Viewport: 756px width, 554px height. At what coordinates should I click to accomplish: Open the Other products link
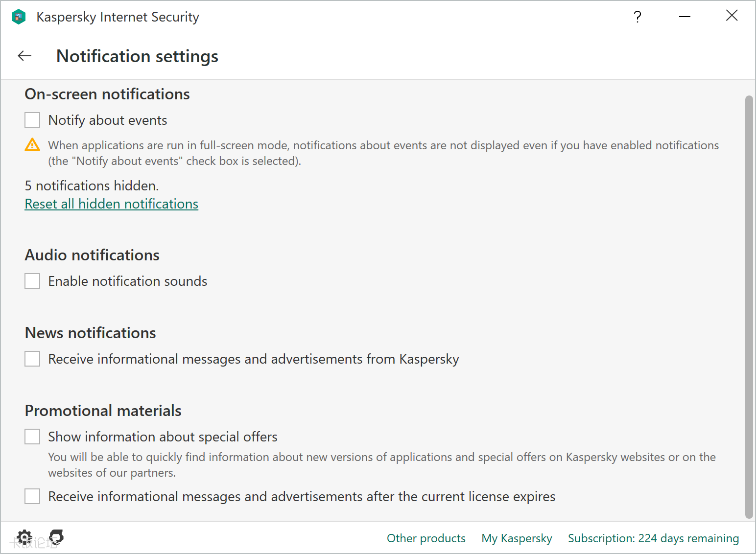click(x=426, y=538)
